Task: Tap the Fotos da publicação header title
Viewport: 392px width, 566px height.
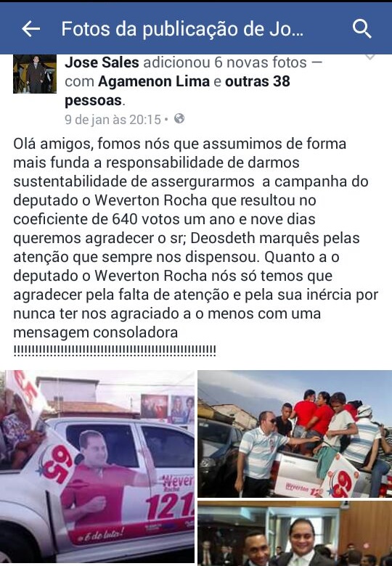Action: (182, 29)
